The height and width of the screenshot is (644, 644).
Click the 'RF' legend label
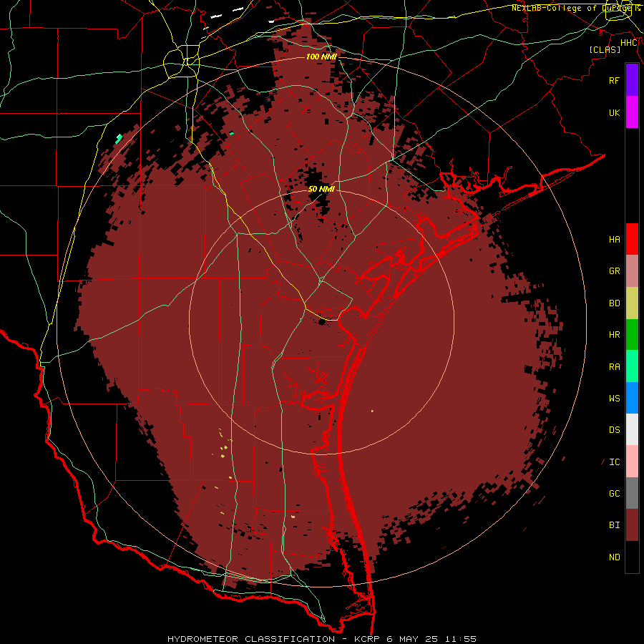click(x=614, y=81)
